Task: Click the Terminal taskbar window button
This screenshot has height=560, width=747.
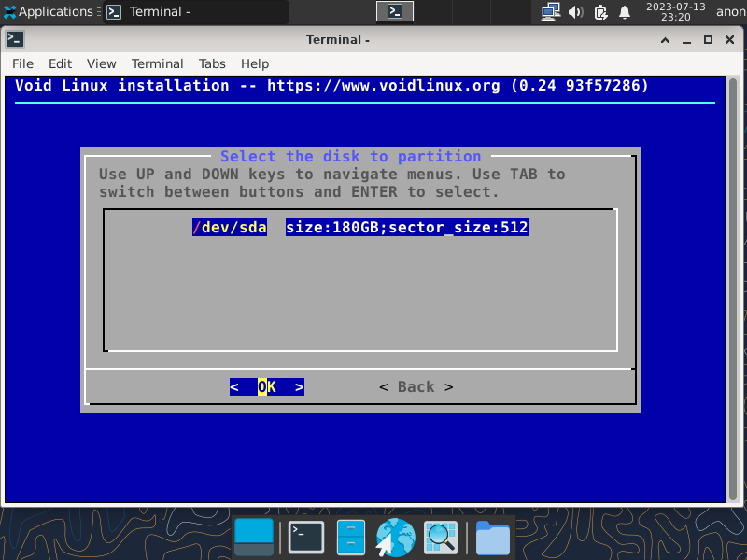Action: coord(196,11)
